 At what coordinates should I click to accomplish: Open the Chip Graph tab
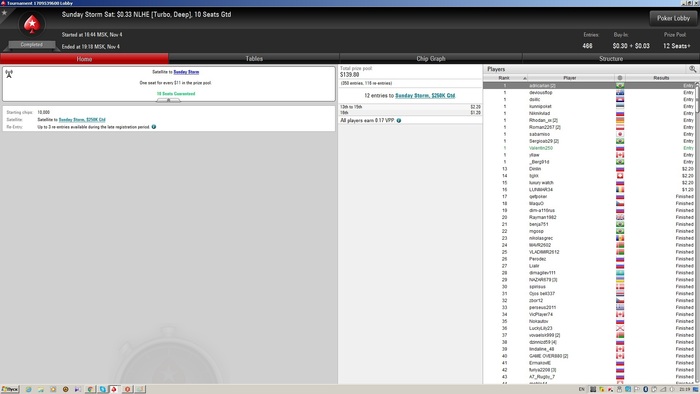tap(431, 58)
